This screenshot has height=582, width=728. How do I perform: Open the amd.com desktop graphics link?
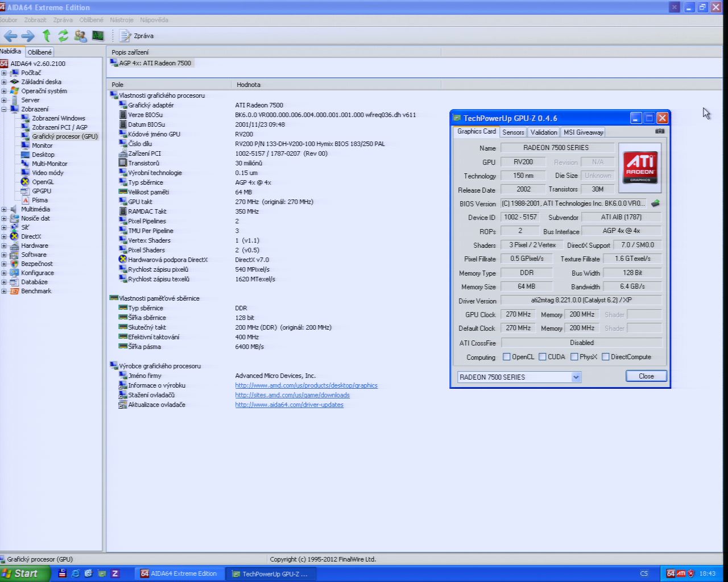pos(307,385)
